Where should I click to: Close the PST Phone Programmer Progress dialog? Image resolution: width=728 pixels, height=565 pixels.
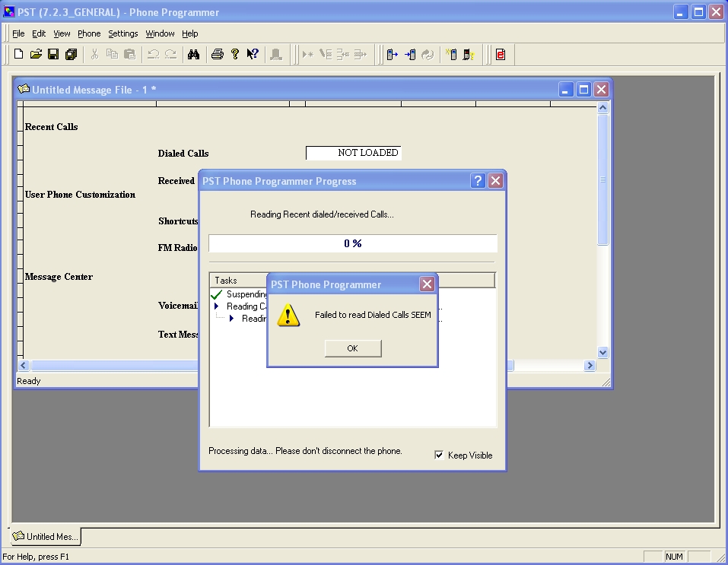coord(496,180)
